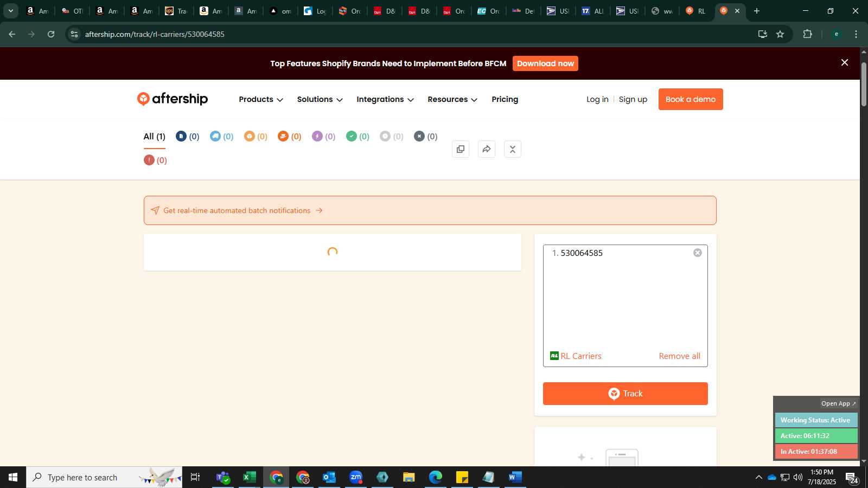Click the share results arrow icon
Image resolution: width=868 pixels, height=488 pixels.
487,149
